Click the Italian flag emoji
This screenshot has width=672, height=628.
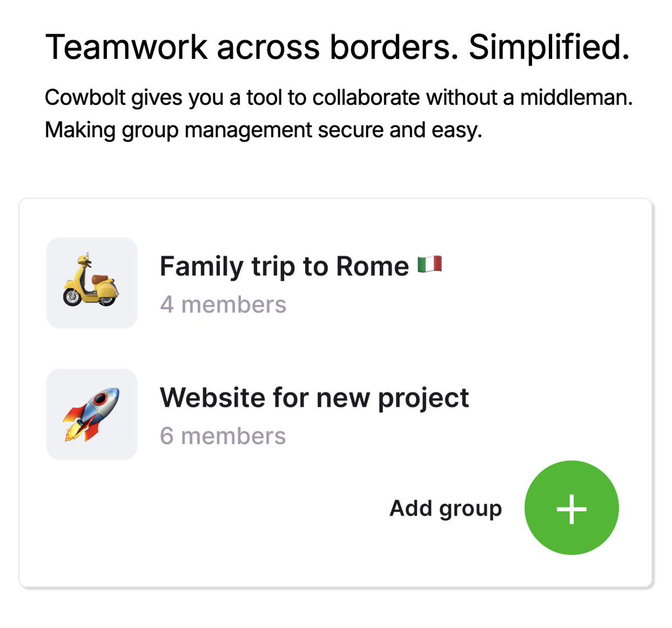pos(430,264)
